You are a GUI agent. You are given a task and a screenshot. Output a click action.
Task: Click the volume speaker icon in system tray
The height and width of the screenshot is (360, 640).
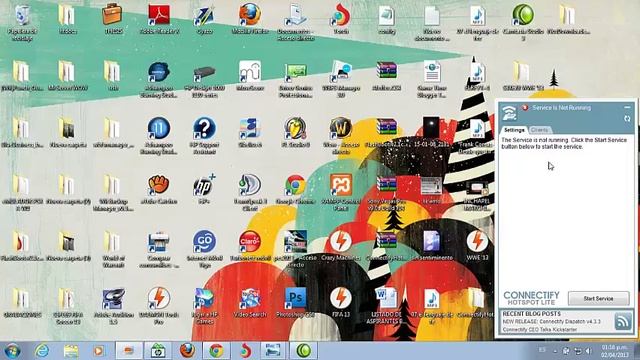(588, 351)
